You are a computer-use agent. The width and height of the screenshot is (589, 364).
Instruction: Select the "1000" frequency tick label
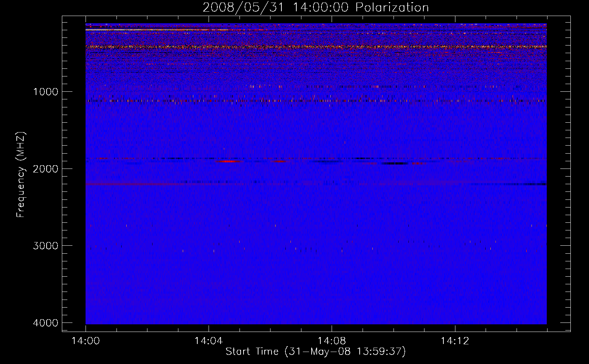click(x=46, y=91)
